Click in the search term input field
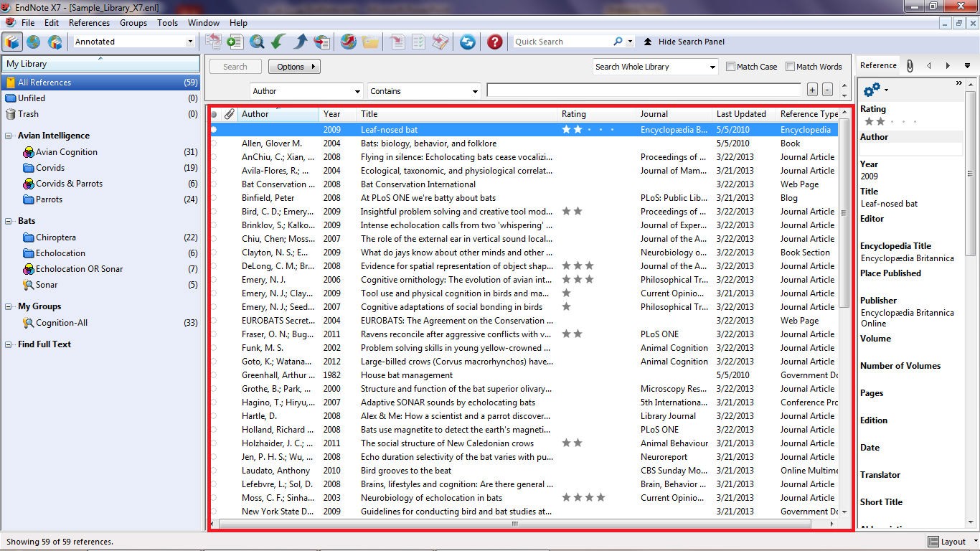 click(644, 90)
